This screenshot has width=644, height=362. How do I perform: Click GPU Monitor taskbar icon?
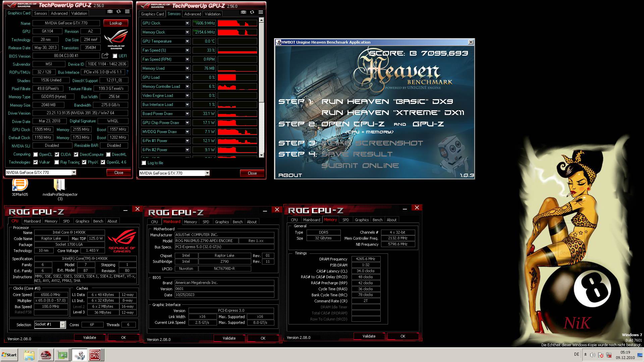(46, 355)
